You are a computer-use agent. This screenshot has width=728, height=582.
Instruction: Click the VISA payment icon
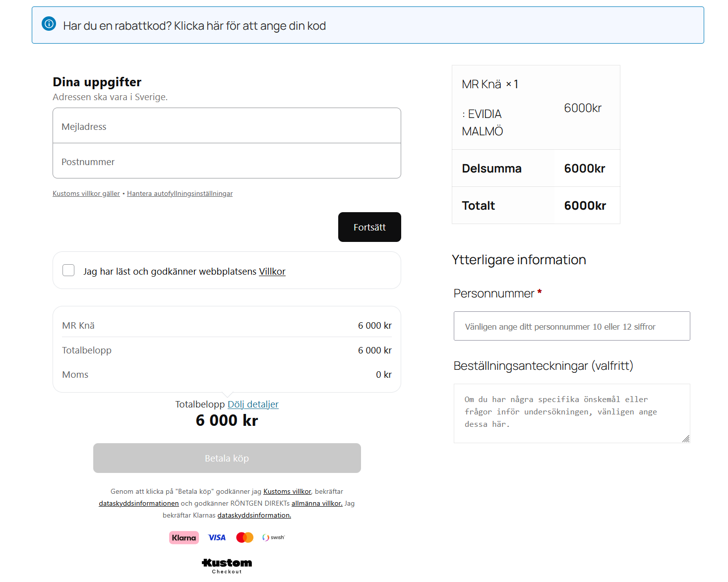[x=216, y=537]
